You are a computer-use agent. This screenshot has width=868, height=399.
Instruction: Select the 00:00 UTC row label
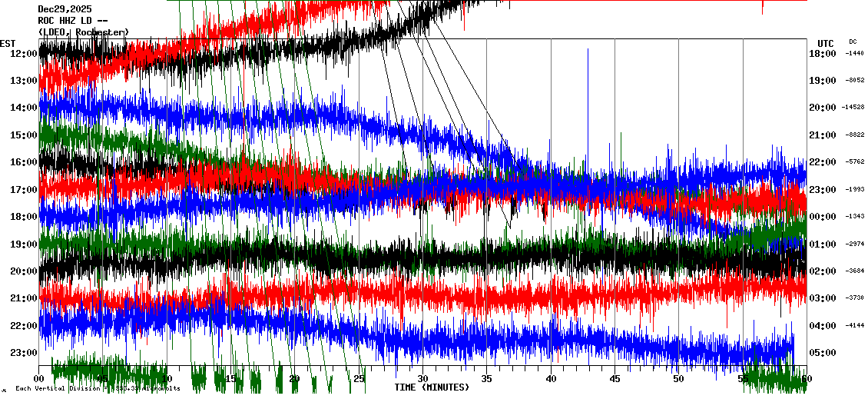tap(822, 217)
